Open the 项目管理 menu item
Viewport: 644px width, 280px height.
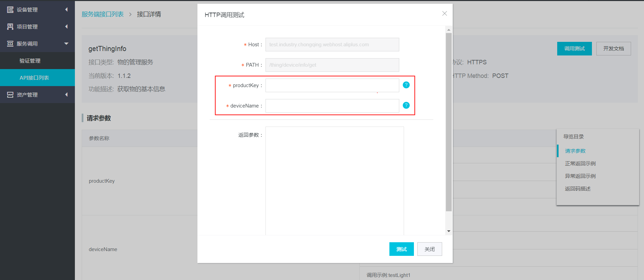(x=37, y=27)
